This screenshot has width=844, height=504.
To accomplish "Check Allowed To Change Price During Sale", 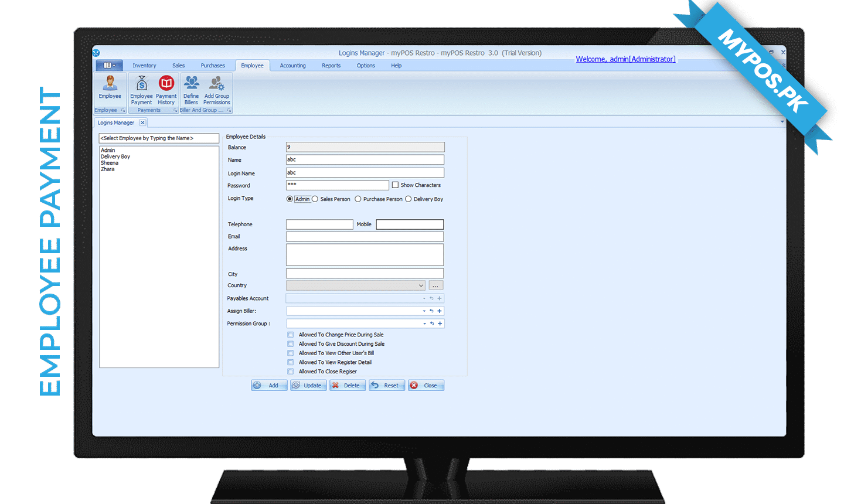I will pyautogui.click(x=291, y=335).
